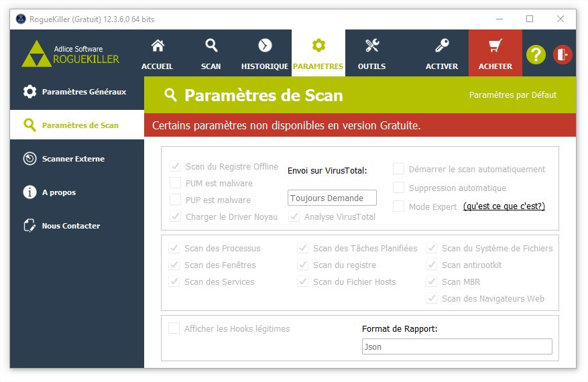Image resolution: width=588 pixels, height=382 pixels.
Task: Click the Adlice RogueKiller triangle logo
Action: click(x=36, y=54)
